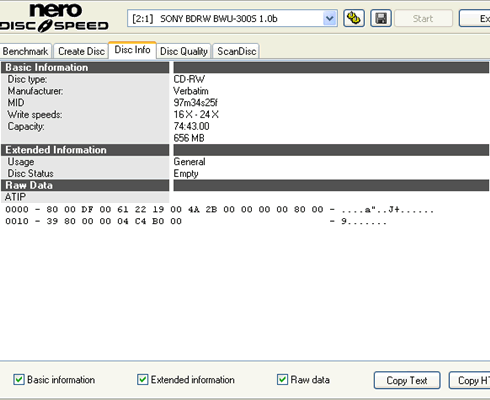Click the floppy disk save icon
Image resolution: width=490 pixels, height=400 pixels.
(x=381, y=18)
